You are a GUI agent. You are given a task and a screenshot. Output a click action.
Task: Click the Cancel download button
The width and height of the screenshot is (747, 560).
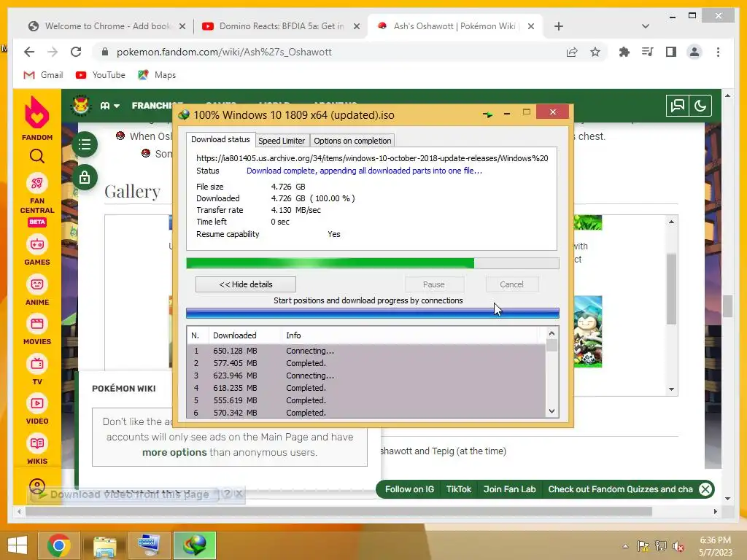click(x=511, y=284)
